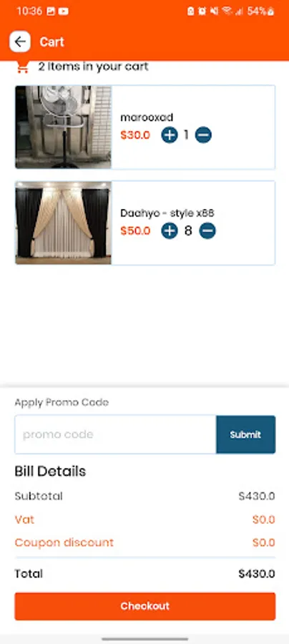Tap the Cart title in header
This screenshot has height=644, width=289.
(52, 42)
